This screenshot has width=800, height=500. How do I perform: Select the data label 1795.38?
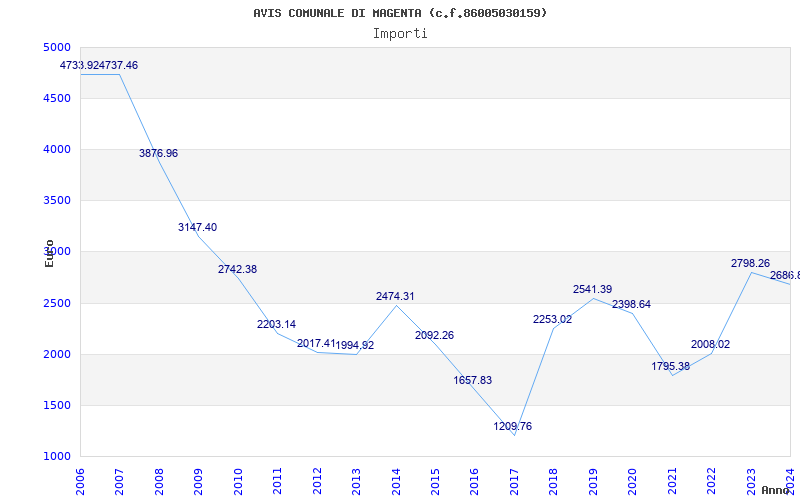point(670,366)
